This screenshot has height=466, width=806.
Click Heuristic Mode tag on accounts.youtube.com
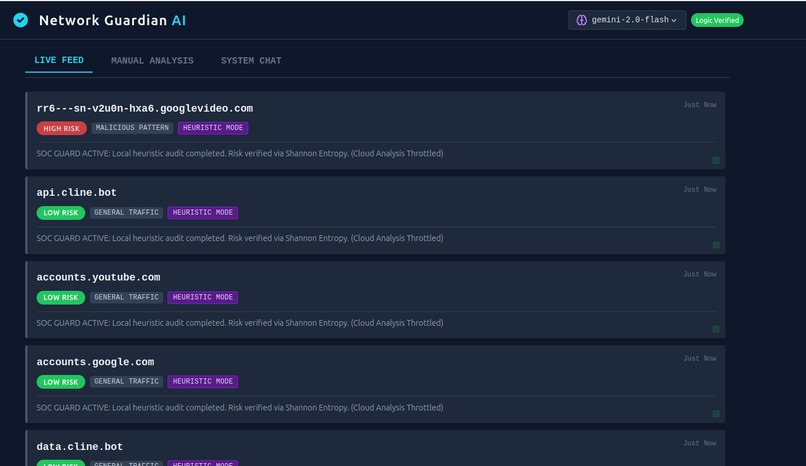click(203, 297)
